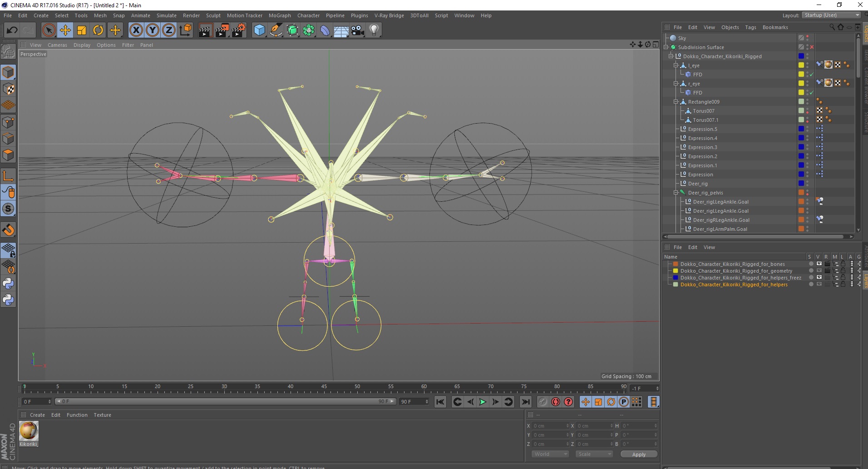Collapse the Deer_rig_pelvis node

click(676, 193)
